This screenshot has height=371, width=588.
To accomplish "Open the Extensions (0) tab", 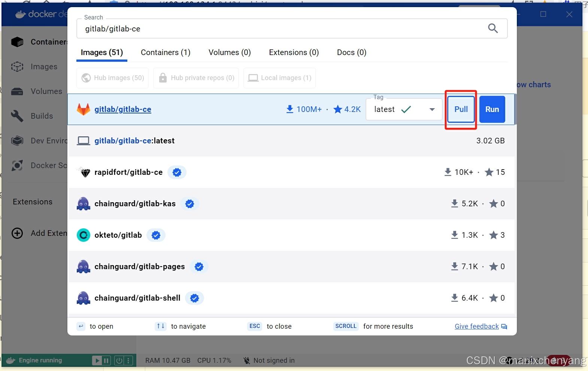I will tap(294, 52).
